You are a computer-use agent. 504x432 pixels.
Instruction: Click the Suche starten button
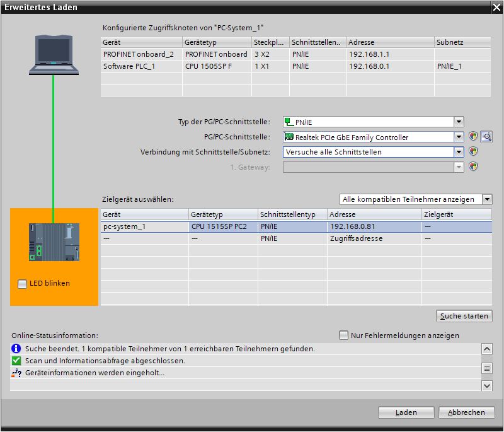pyautogui.click(x=464, y=316)
